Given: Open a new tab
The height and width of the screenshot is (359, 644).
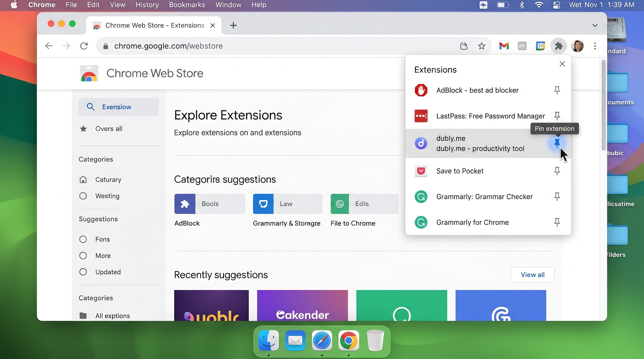Looking at the screenshot, I should tap(233, 25).
